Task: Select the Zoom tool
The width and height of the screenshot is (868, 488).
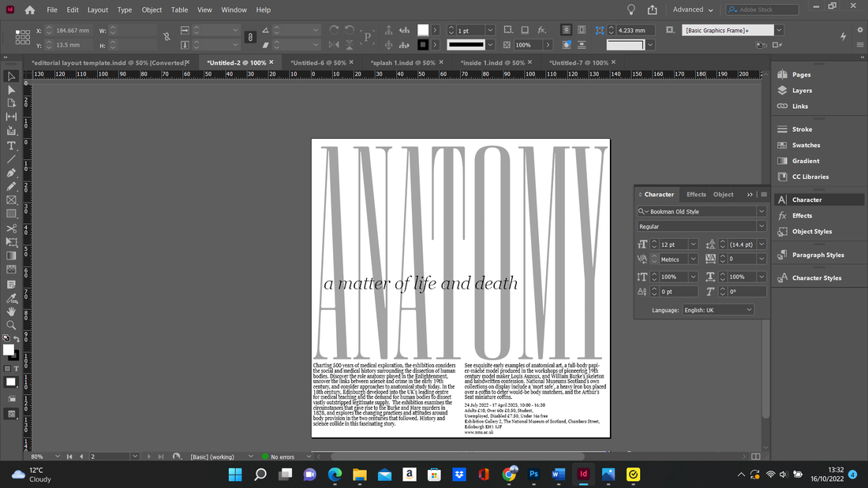Action: coord(11,326)
